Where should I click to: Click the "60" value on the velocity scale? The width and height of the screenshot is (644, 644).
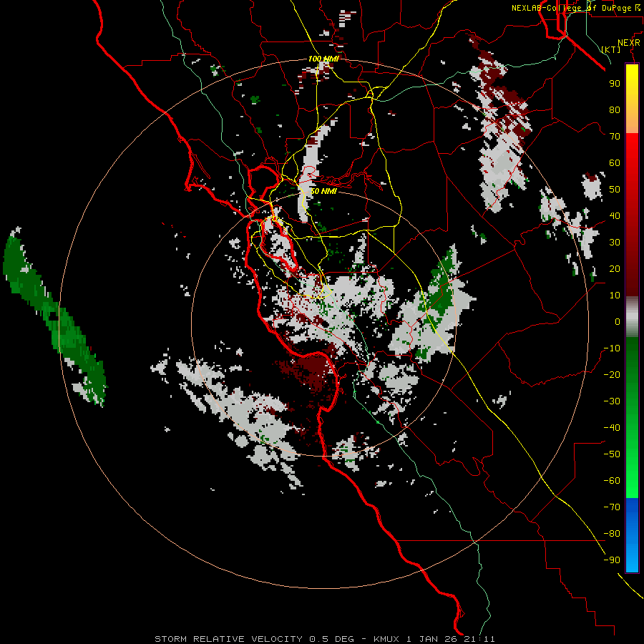pyautogui.click(x=615, y=163)
